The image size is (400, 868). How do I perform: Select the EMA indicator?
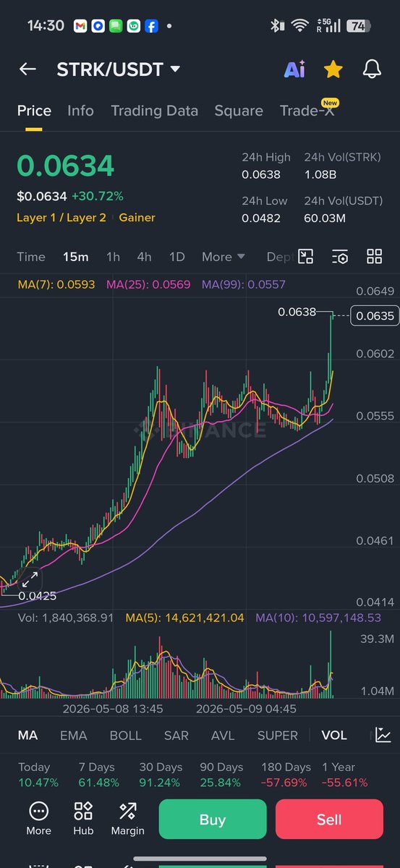pos(73,735)
